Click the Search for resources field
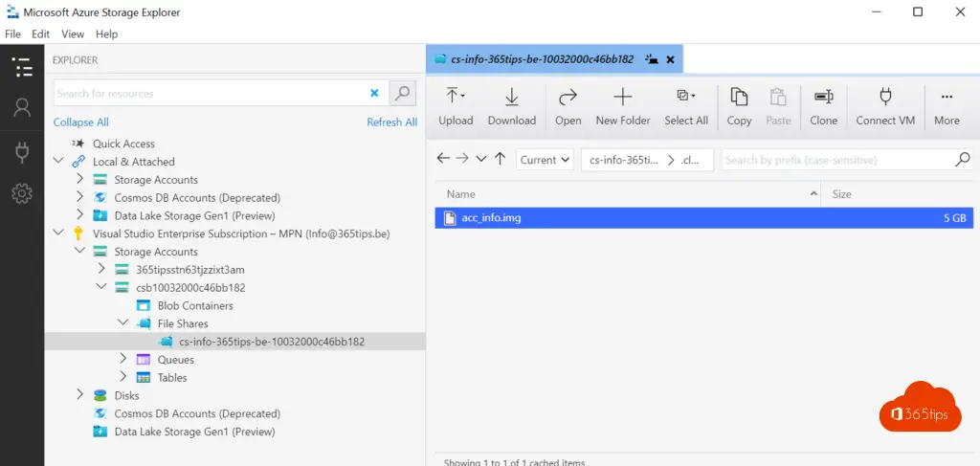Image resolution: width=980 pixels, height=466 pixels. pos(221,93)
